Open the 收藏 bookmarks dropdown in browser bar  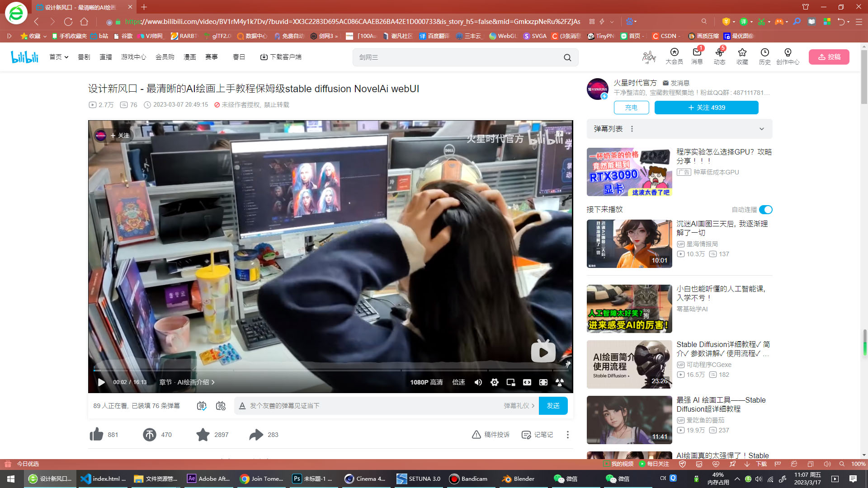click(x=33, y=36)
